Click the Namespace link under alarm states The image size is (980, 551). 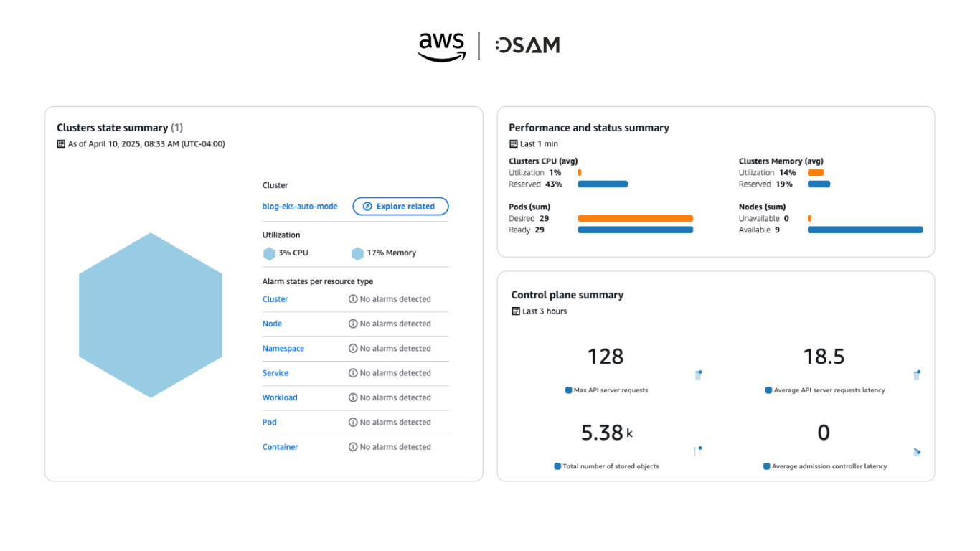click(x=283, y=348)
